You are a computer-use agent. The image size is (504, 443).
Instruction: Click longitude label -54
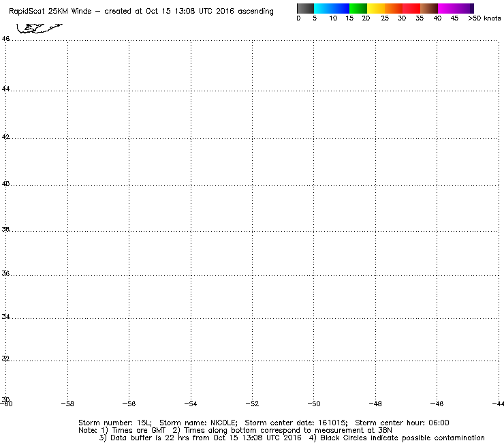[x=191, y=403]
